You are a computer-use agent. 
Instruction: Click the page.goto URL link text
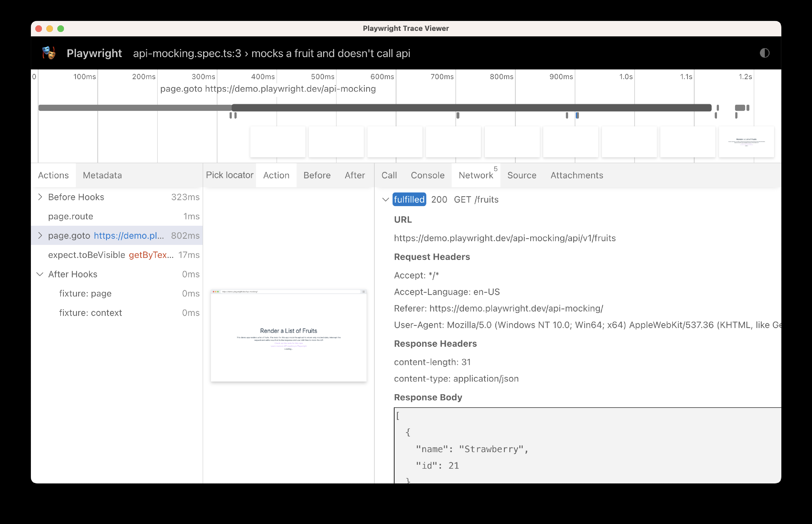(x=129, y=235)
